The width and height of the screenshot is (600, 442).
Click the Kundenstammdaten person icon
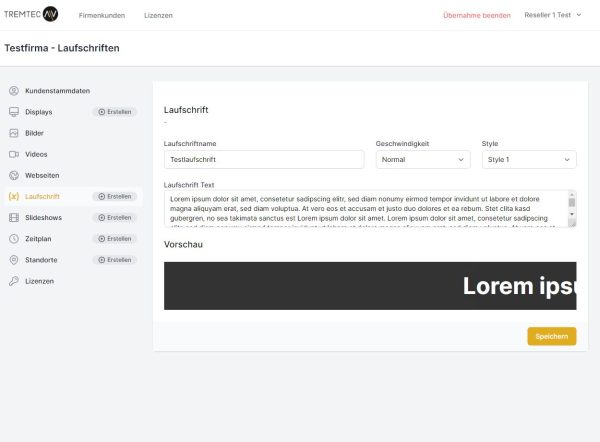[14, 91]
